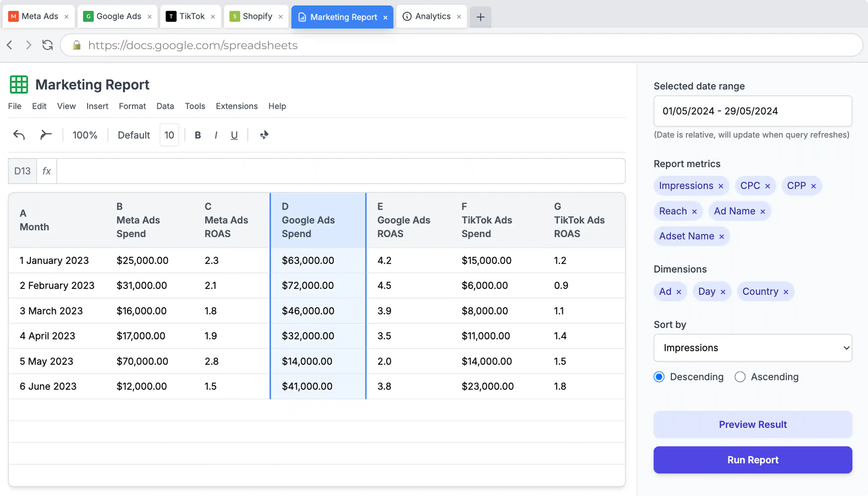Viewport: 868px width, 496px height.
Task: Remove the CPC metric chip
Action: pos(768,186)
